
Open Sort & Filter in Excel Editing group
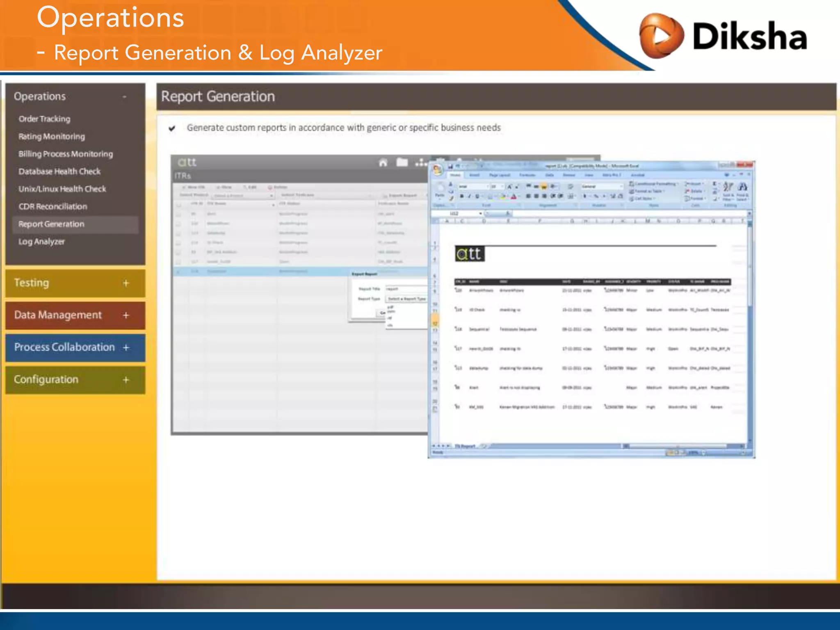pyautogui.click(x=728, y=192)
